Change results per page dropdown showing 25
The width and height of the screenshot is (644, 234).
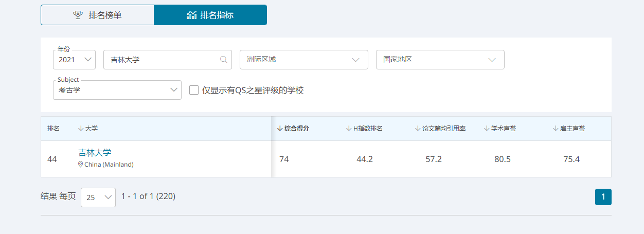98,197
